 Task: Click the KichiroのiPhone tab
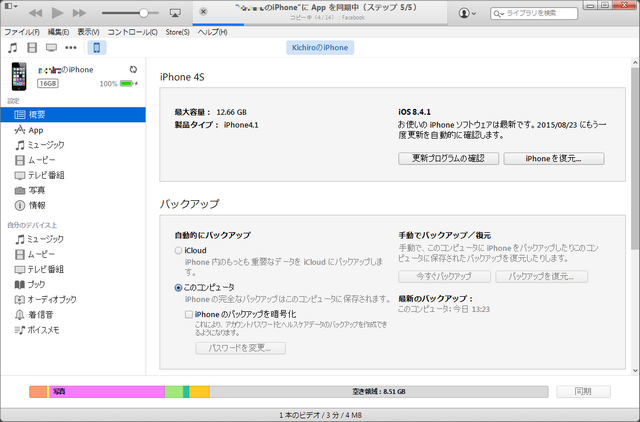[x=320, y=48]
